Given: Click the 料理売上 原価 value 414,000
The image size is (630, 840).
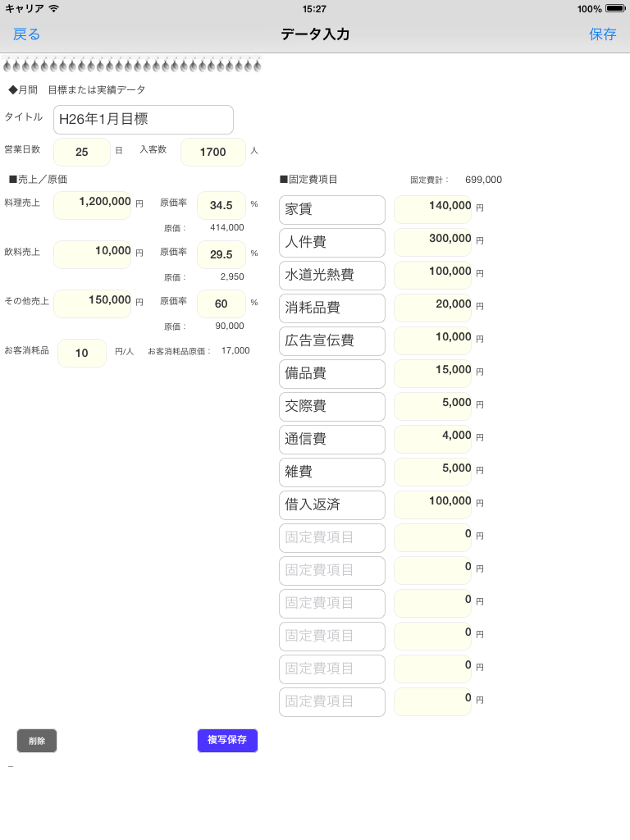Looking at the screenshot, I should coord(227,228).
